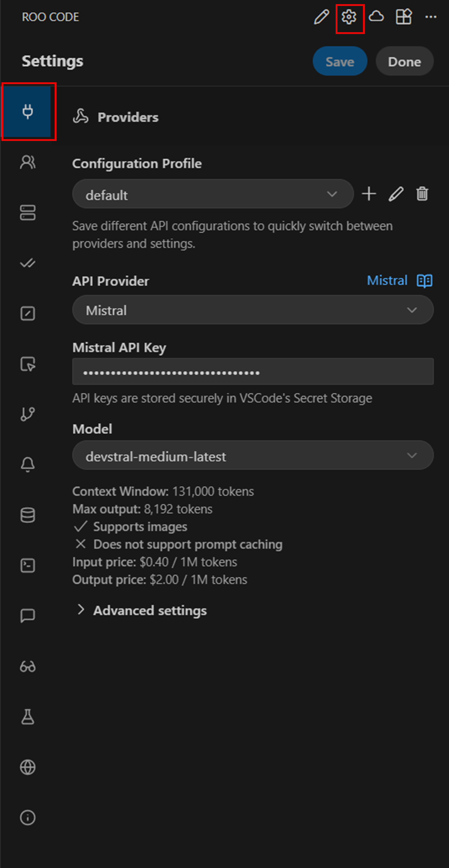Click the new task pencil icon in header

click(321, 17)
